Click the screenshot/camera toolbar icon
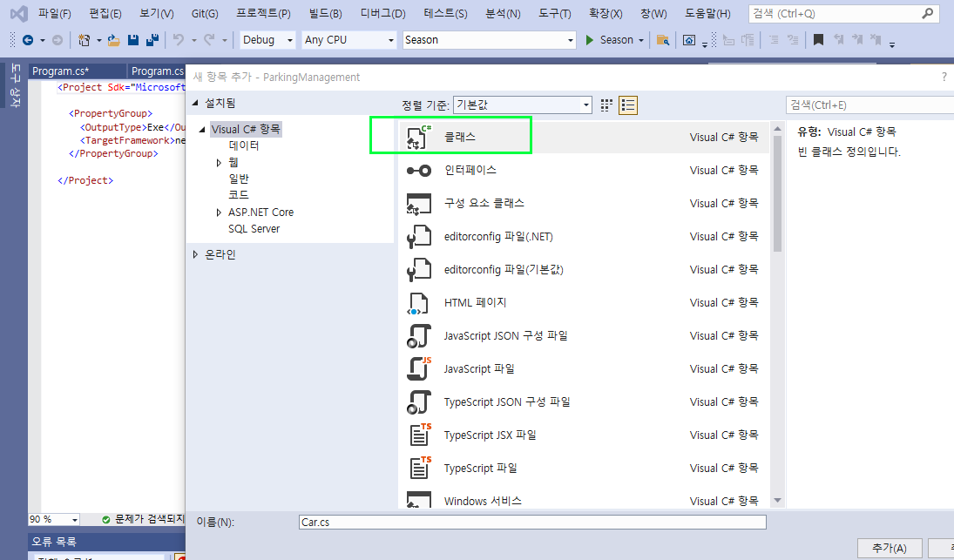Viewport: 954px width, 560px height. click(689, 40)
